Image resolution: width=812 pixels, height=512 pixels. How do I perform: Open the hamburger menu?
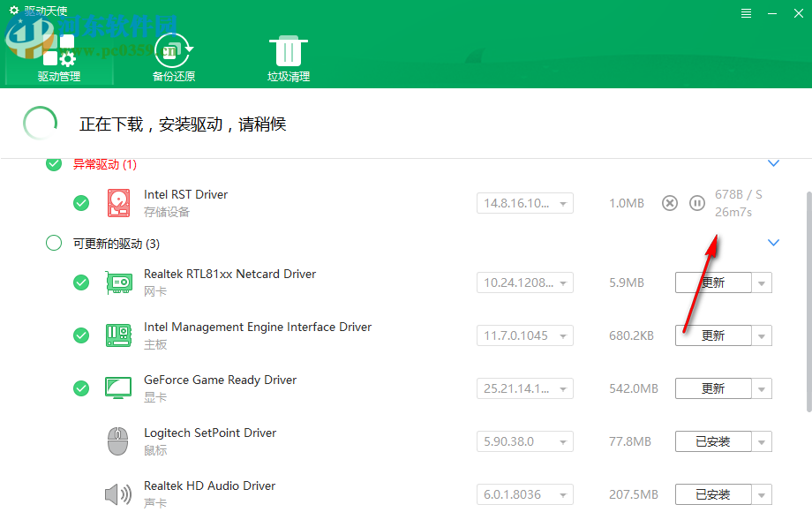pyautogui.click(x=746, y=13)
